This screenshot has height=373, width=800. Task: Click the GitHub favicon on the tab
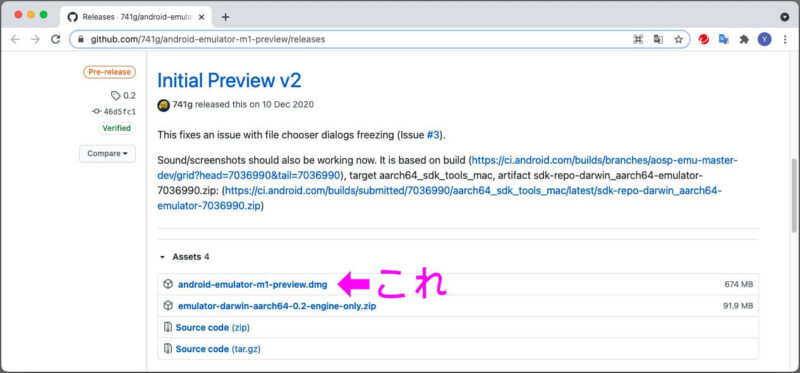click(x=72, y=17)
